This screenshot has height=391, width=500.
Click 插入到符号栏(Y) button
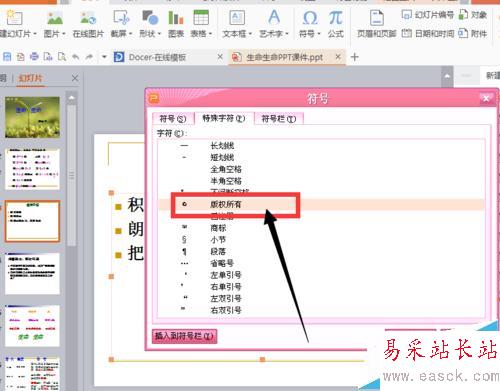[x=184, y=336]
